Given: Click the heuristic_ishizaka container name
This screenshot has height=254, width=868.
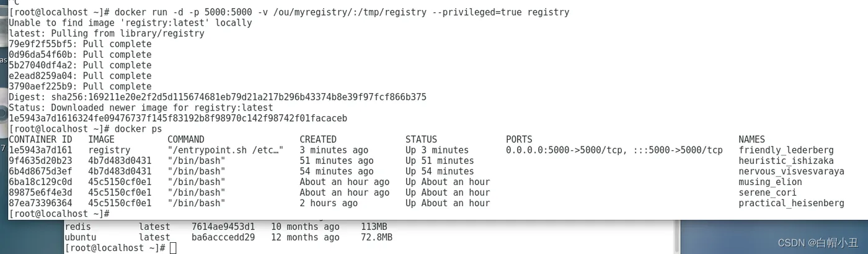Looking at the screenshot, I should 786,160.
